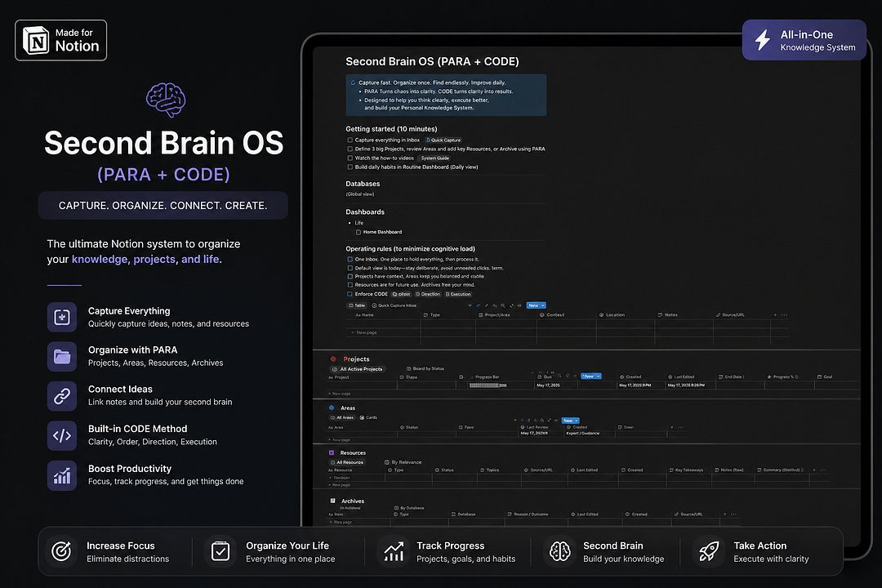Add a column in Resources table
The height and width of the screenshot is (588, 882).
813,470
